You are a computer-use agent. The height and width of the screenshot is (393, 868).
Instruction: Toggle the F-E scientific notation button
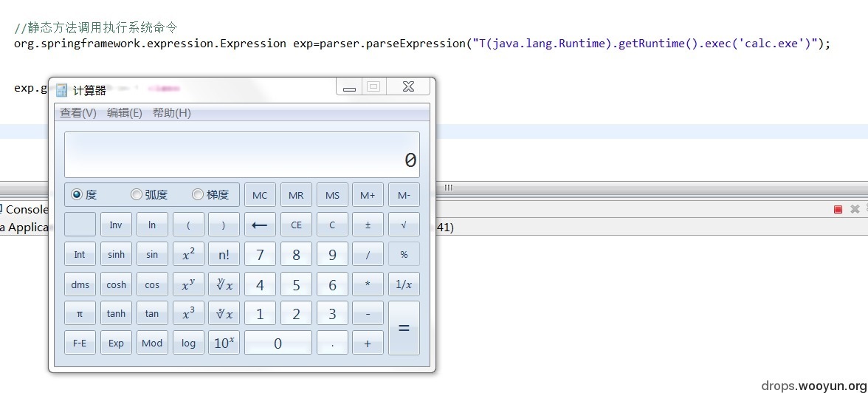tap(80, 343)
